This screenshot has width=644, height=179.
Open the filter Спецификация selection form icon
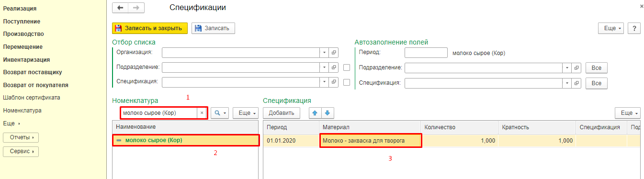click(x=334, y=82)
